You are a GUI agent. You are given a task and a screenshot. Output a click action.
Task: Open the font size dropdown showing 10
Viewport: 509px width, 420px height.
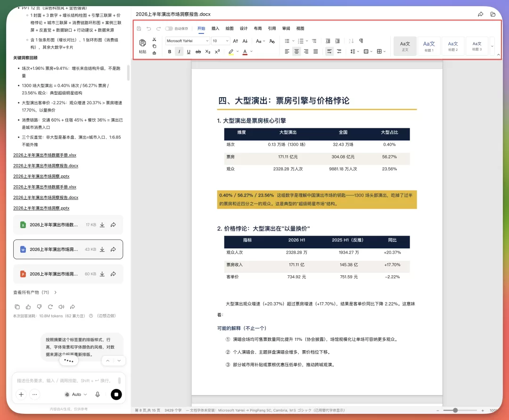[x=221, y=41]
